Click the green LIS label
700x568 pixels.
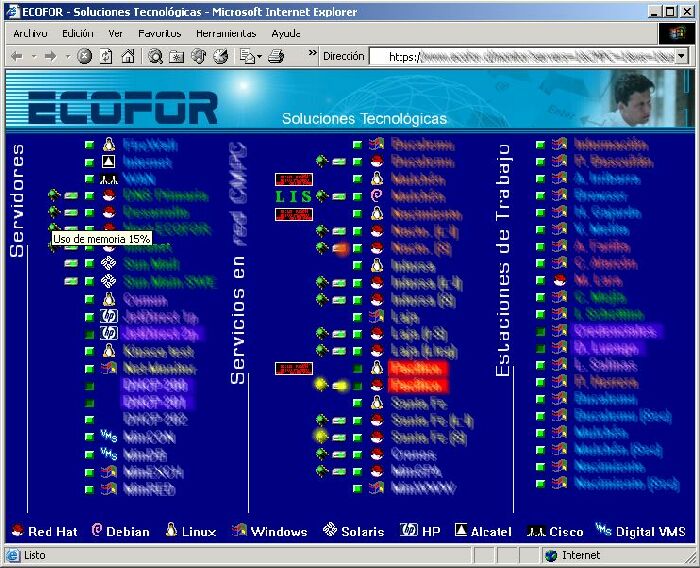(294, 196)
